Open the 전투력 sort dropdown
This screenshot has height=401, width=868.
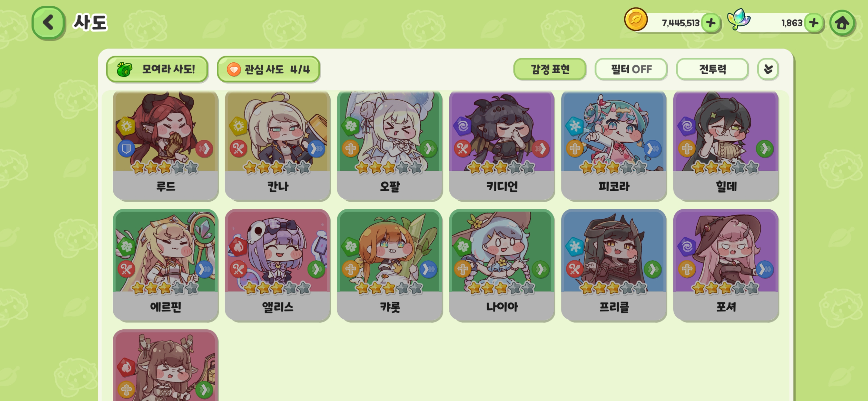pos(712,69)
